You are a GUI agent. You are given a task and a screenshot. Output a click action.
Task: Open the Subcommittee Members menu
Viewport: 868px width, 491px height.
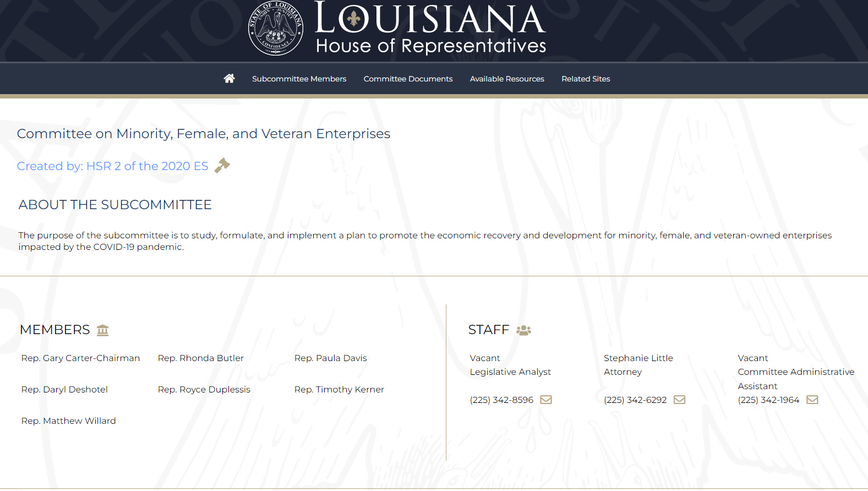tap(299, 79)
